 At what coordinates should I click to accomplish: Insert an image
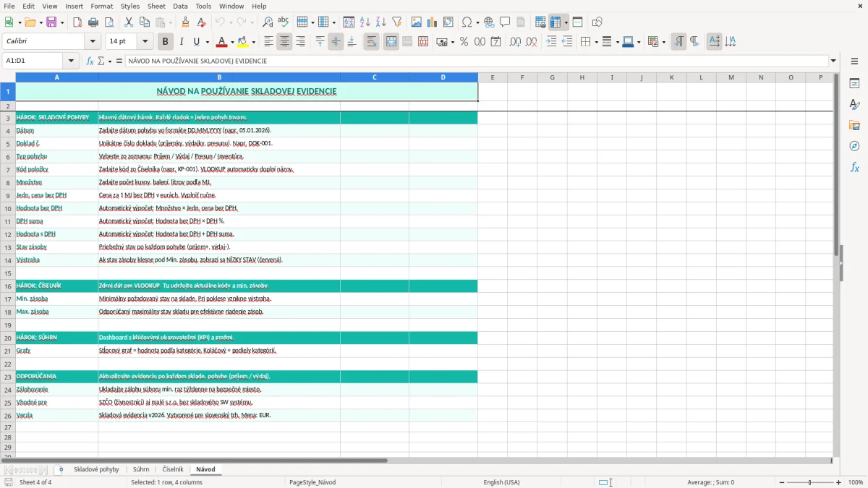[x=417, y=22]
